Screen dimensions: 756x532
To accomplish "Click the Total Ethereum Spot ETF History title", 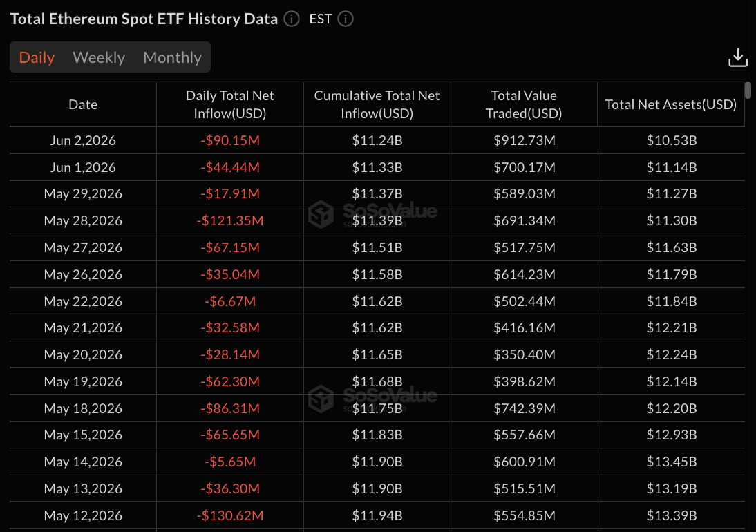I will click(x=144, y=19).
